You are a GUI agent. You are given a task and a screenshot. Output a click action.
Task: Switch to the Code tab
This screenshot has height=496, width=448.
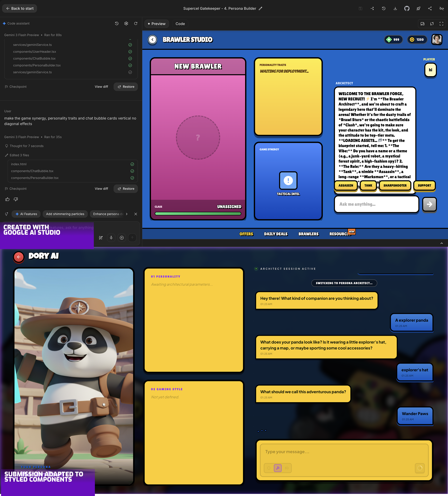tap(180, 24)
